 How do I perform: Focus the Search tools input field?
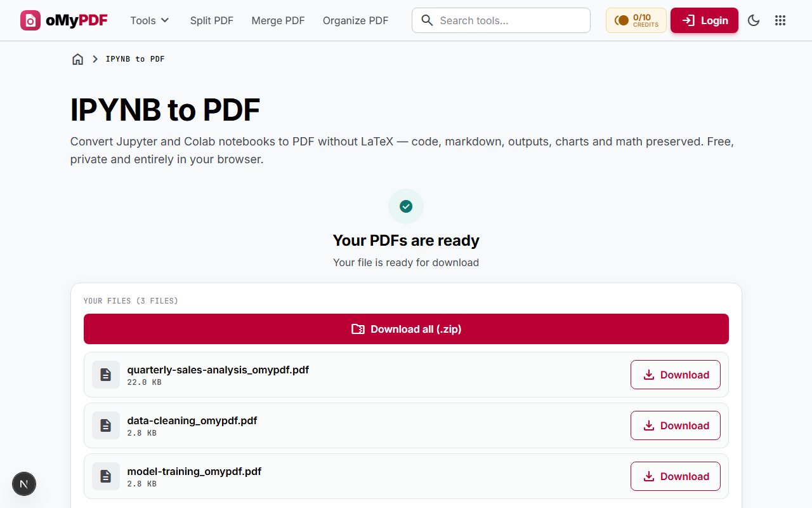501,20
